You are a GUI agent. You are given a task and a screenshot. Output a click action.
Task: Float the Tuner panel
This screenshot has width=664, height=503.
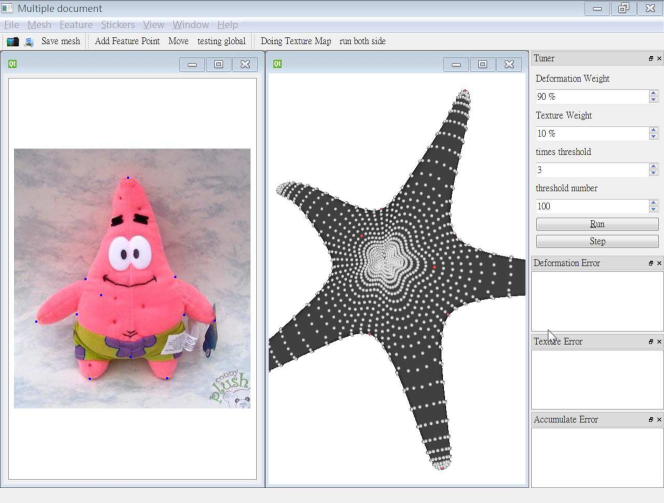coord(651,58)
